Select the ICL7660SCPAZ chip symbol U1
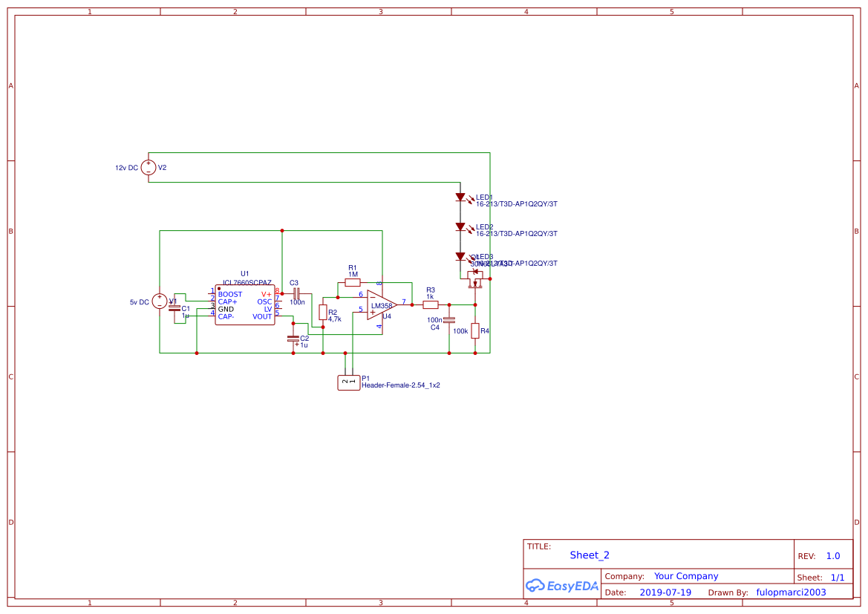The width and height of the screenshot is (868, 614). tap(245, 304)
